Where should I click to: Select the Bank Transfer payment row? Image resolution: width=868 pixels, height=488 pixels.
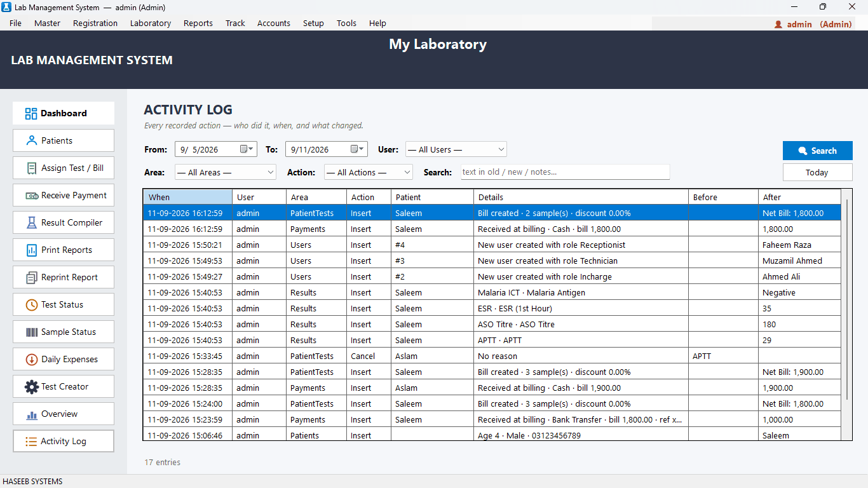tap(492, 419)
